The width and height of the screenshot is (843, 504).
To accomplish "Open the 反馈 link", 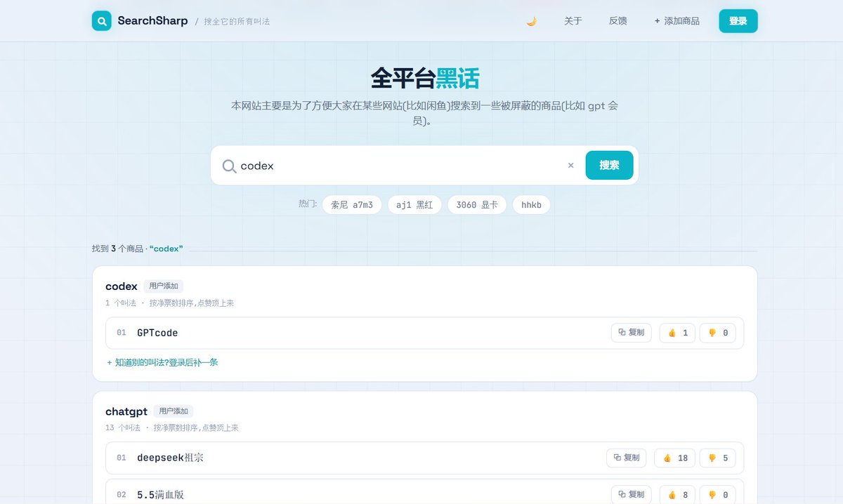I will click(x=618, y=21).
